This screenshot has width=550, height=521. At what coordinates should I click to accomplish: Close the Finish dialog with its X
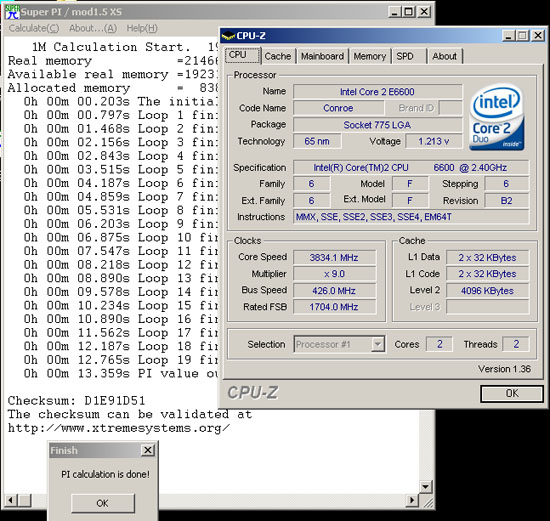pyautogui.click(x=148, y=450)
